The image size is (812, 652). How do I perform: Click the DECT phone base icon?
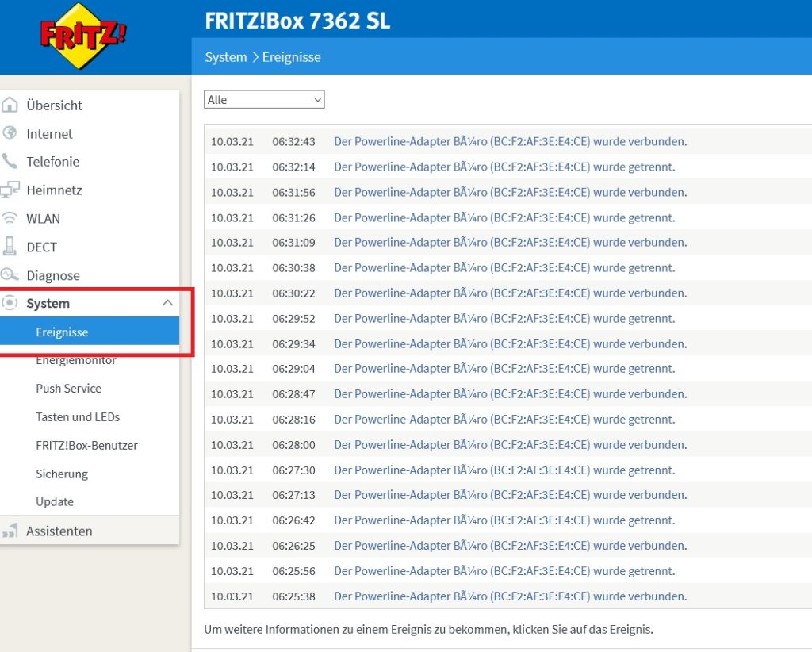pyautogui.click(x=10, y=247)
